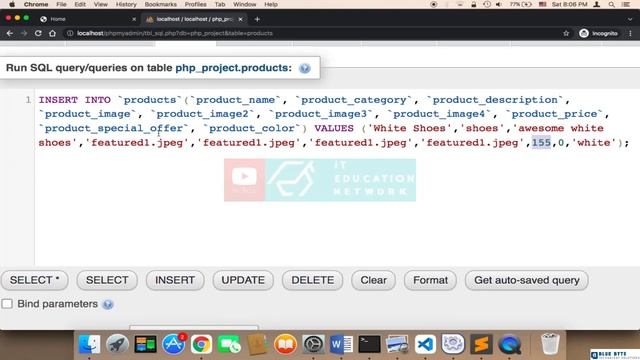Open a new browser tab
The image size is (640, 360).
[x=257, y=19]
